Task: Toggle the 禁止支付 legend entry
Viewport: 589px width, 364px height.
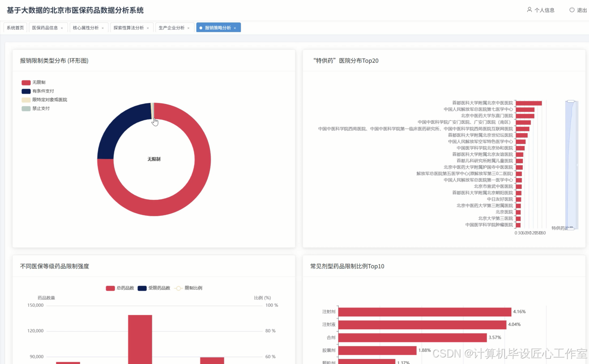Action: pyautogui.click(x=36, y=108)
